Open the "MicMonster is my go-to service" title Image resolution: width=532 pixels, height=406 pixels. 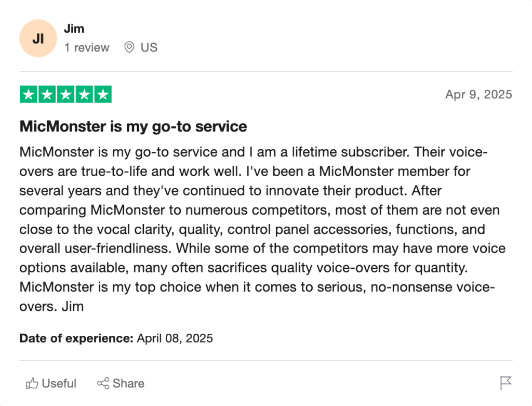click(x=133, y=126)
